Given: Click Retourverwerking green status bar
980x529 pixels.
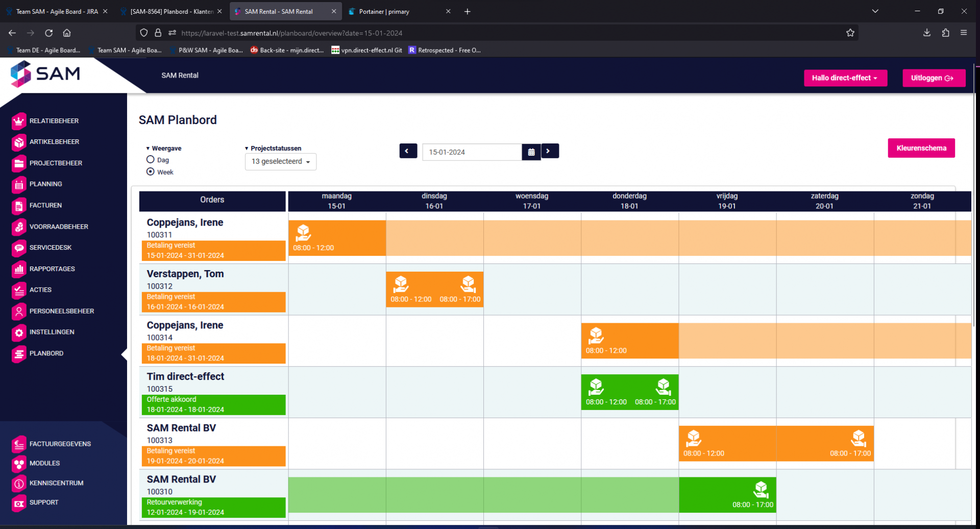Looking at the screenshot, I should (213, 507).
